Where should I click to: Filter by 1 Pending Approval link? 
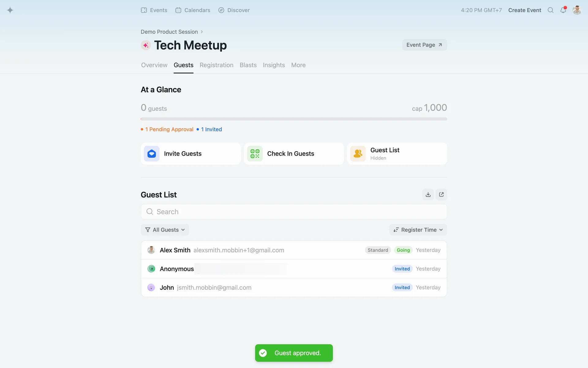click(169, 129)
